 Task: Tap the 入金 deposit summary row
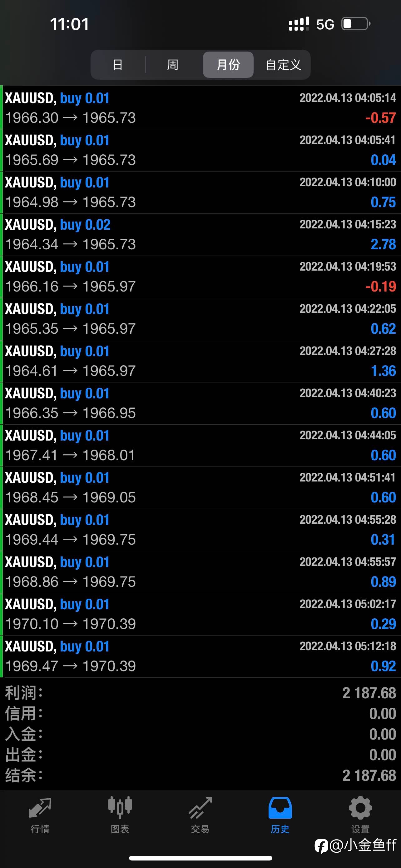[x=200, y=734]
